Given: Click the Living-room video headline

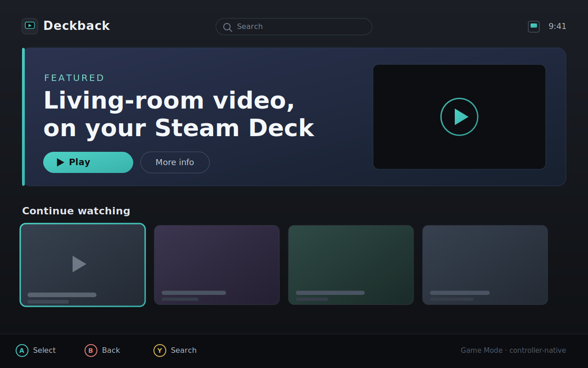Looking at the screenshot, I should pos(179,114).
